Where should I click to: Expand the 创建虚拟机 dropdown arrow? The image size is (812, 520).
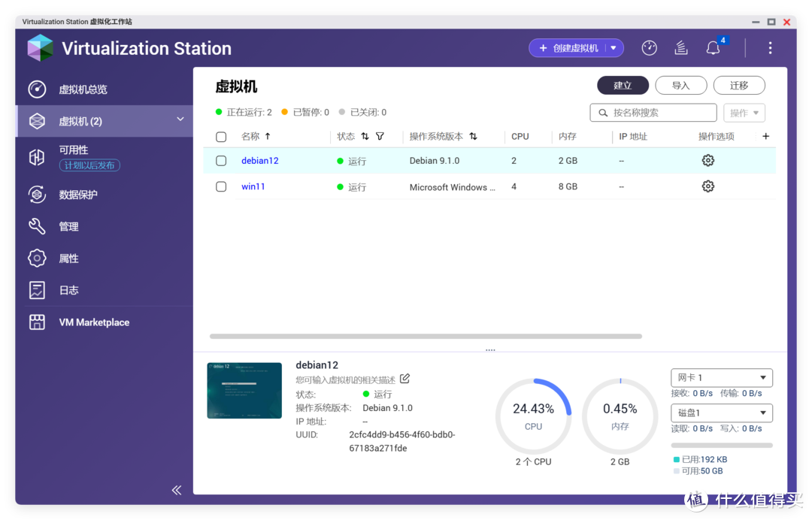click(614, 48)
